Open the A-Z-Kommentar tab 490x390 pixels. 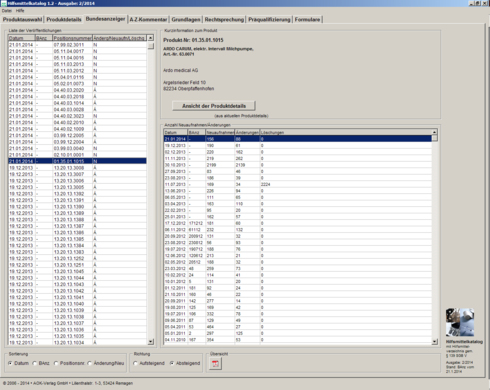coord(148,20)
